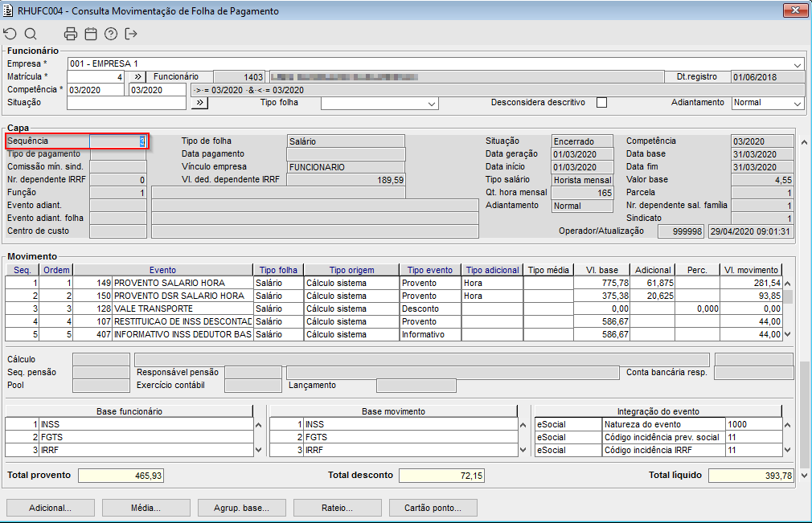This screenshot has width=812, height=523.
Task: Click the Média... button
Action: [x=146, y=508]
